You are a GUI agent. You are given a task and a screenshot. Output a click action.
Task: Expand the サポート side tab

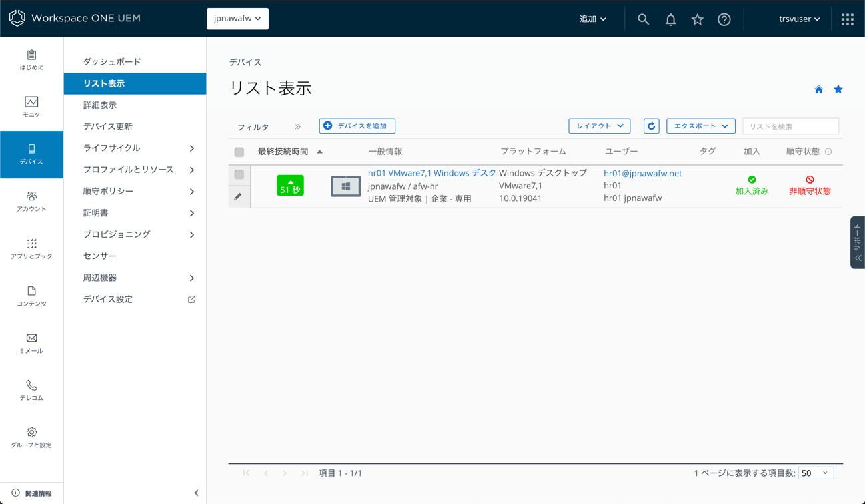(x=858, y=242)
